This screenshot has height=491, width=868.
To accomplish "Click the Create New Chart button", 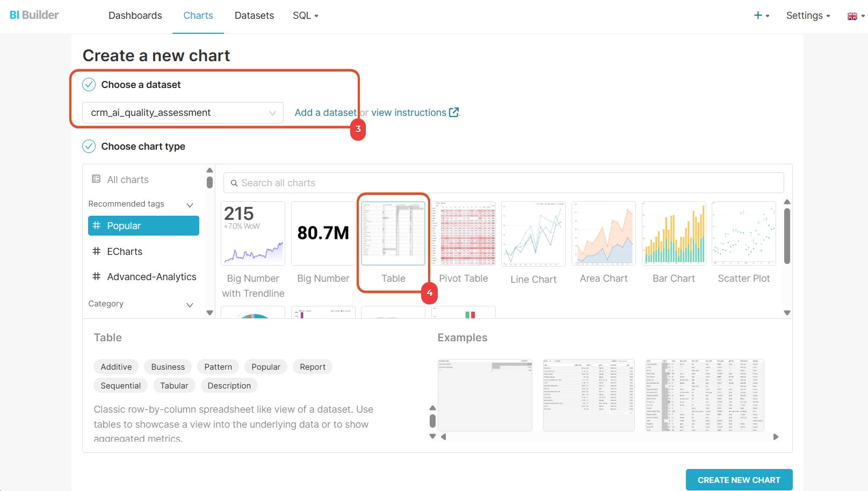I will pyautogui.click(x=739, y=480).
